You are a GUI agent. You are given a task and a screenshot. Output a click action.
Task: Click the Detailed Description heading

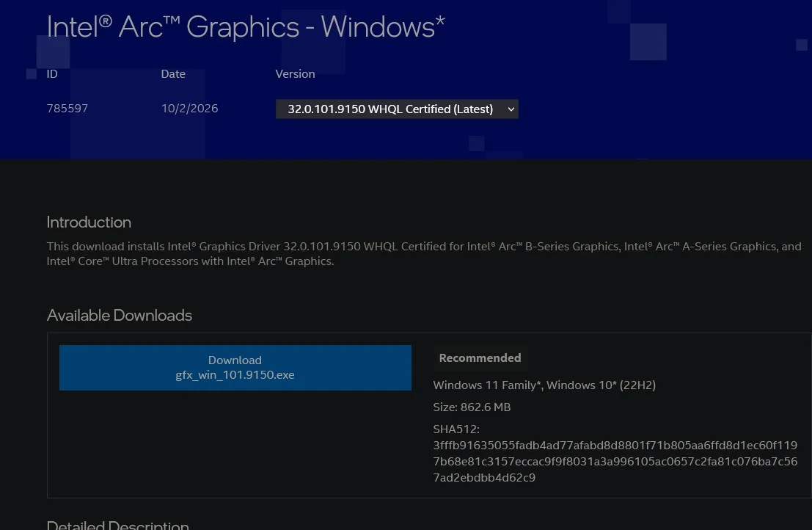[117, 524]
